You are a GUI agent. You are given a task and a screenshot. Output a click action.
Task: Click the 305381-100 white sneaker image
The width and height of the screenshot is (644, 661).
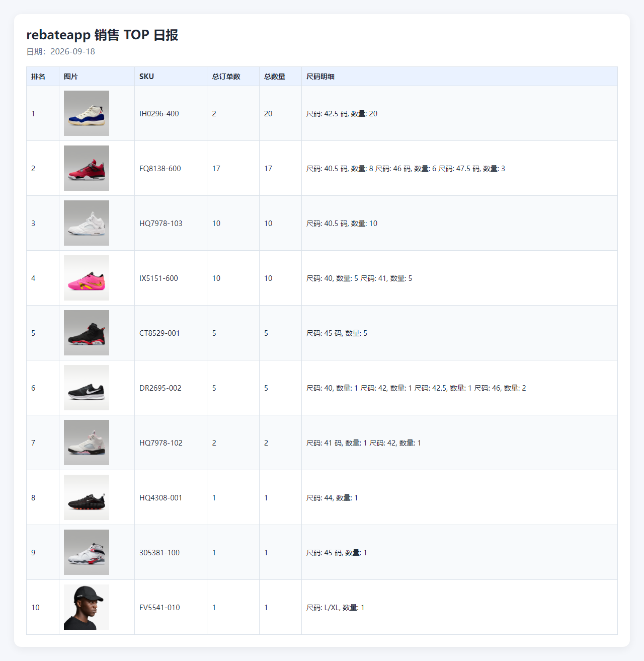(x=87, y=552)
